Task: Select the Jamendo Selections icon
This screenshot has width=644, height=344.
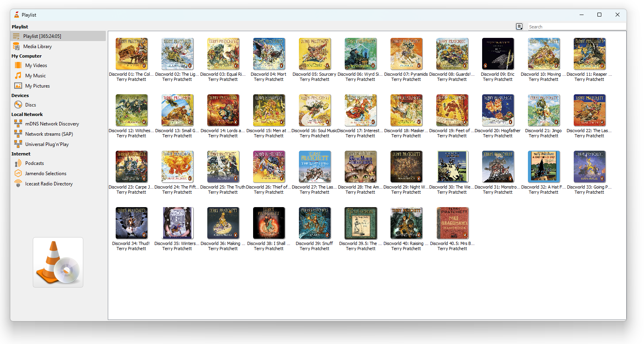Action: tap(18, 173)
